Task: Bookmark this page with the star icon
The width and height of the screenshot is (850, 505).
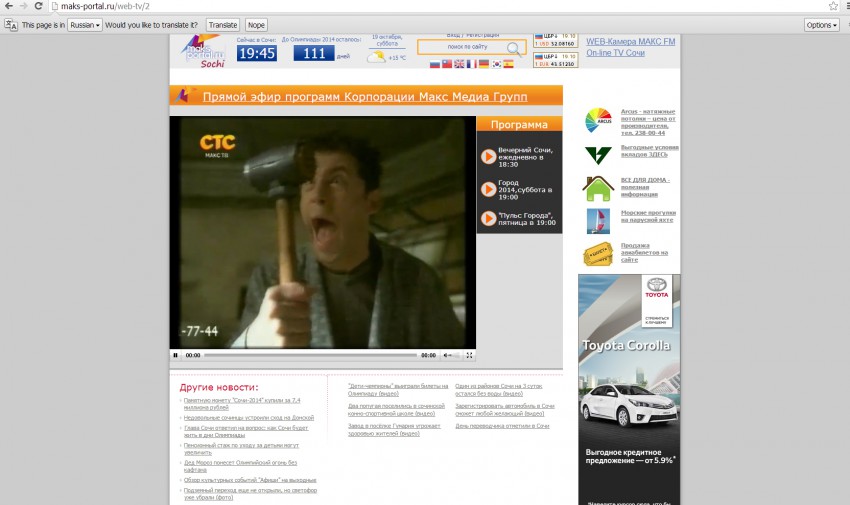Action: (832, 6)
